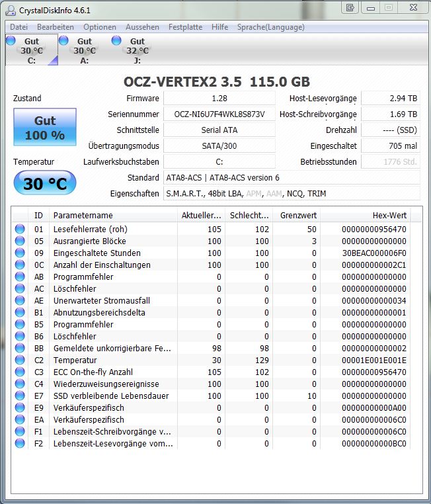This screenshot has width=431, height=504.
Task: Click the status orb of Lesefehlerrate (roh)
Action: (20, 229)
